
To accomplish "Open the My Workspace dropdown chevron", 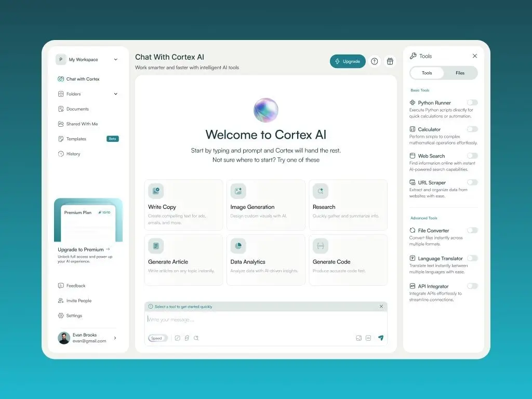I will [116, 59].
